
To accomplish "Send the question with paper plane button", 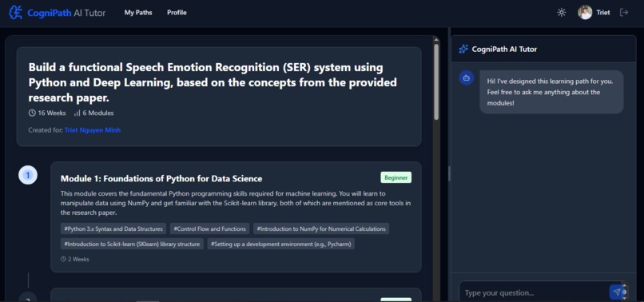I will point(617,292).
